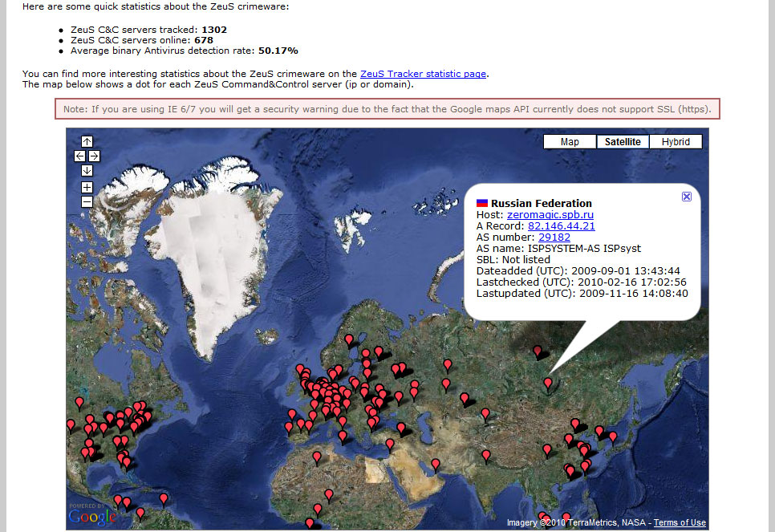Click the marker the info bubble points to
Viewport: 775px width, 532px height.
548,384
